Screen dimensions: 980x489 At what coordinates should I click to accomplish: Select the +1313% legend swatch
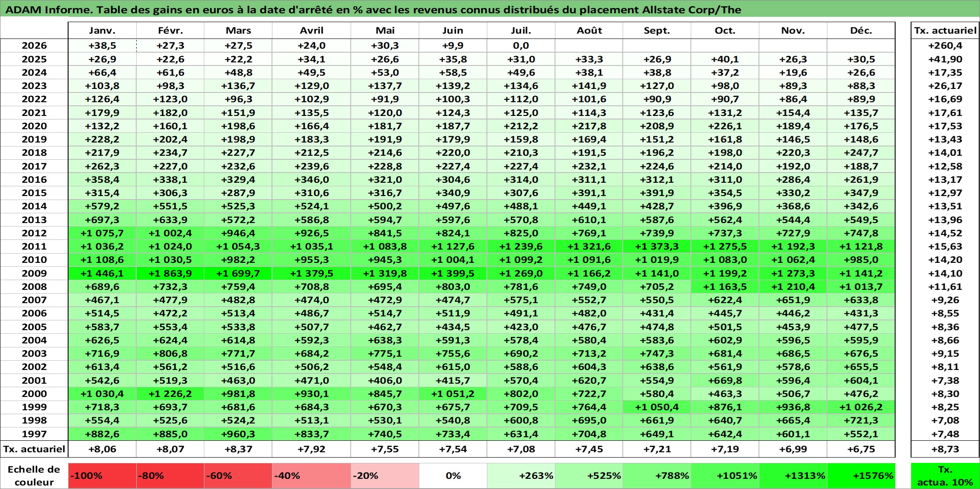pyautogui.click(x=793, y=476)
